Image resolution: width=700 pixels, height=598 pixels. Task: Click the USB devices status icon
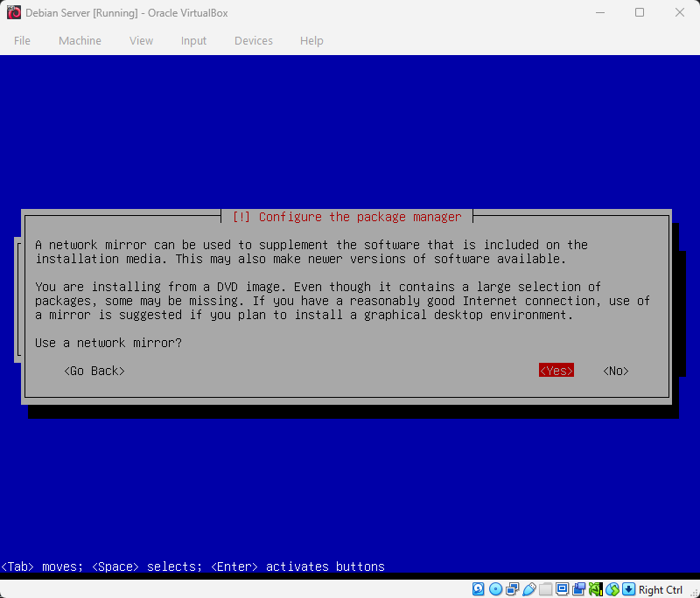point(528,588)
